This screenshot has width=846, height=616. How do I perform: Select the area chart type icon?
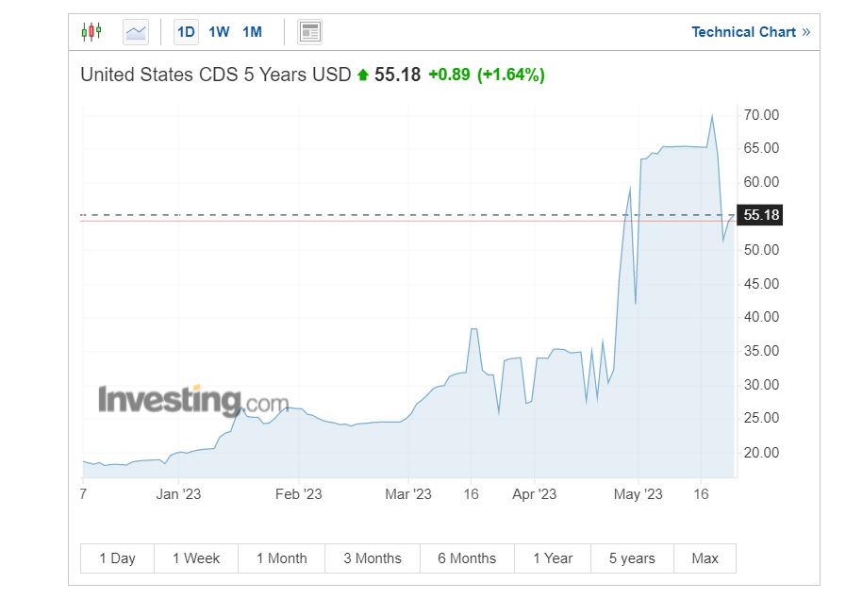(136, 32)
